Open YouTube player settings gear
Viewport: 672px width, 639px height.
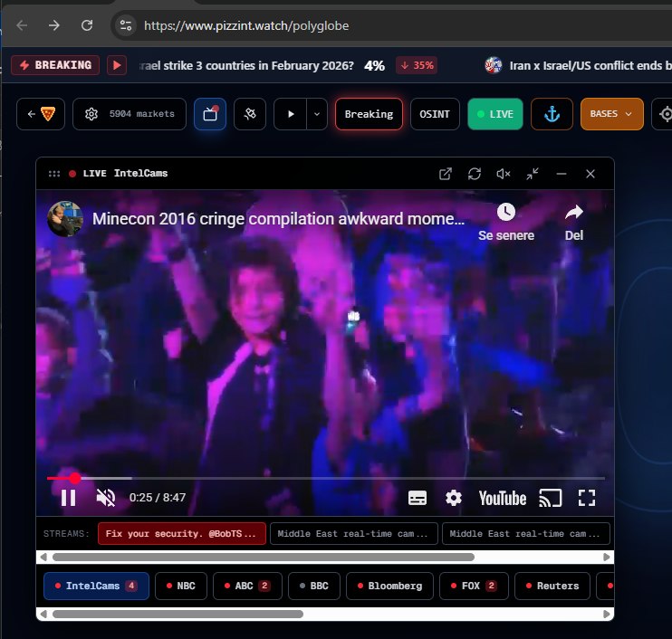[x=454, y=498]
